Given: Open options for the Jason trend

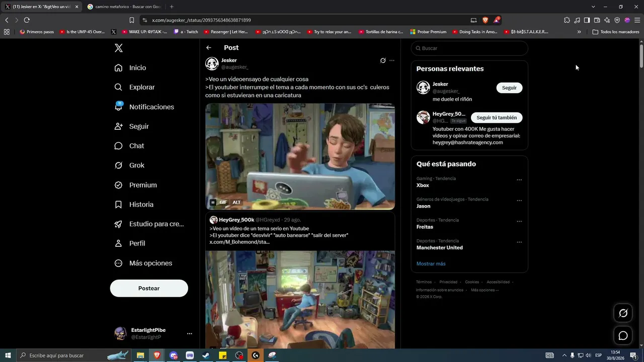Looking at the screenshot, I should [x=519, y=201].
